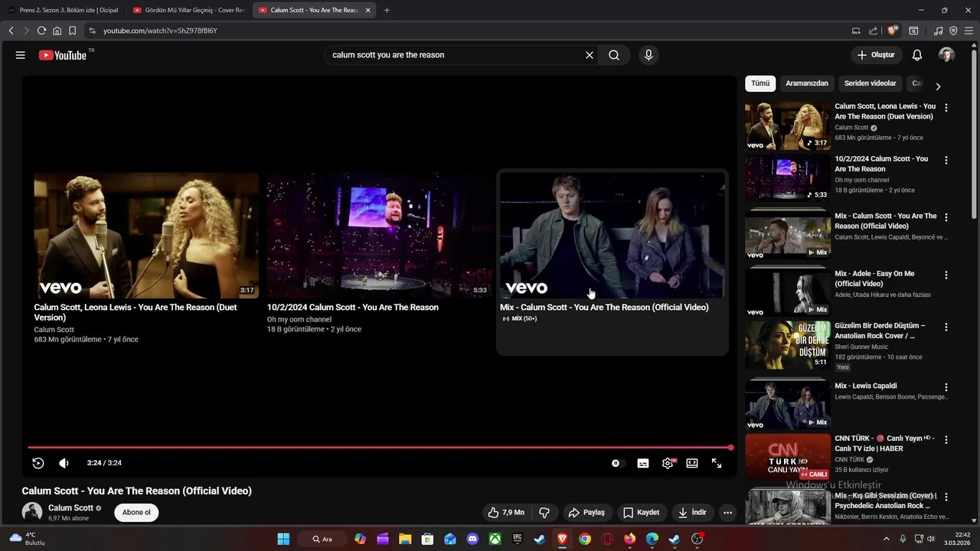Open options for Mix - Adele sidebar item
This screenshot has width=980, height=551.
click(946, 275)
